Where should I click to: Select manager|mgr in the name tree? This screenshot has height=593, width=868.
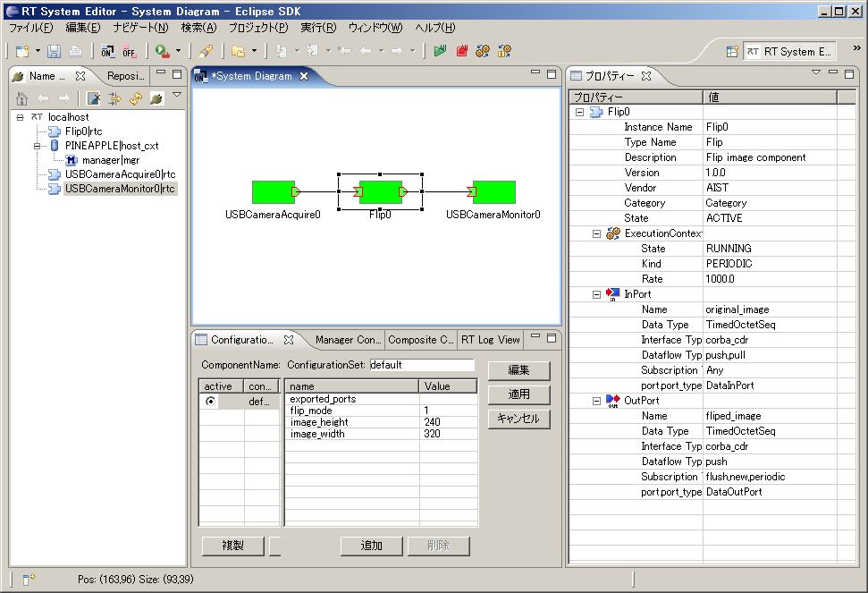(111, 160)
